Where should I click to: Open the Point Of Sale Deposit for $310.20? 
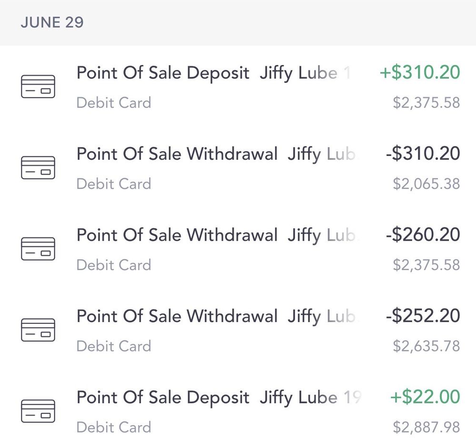(x=238, y=87)
